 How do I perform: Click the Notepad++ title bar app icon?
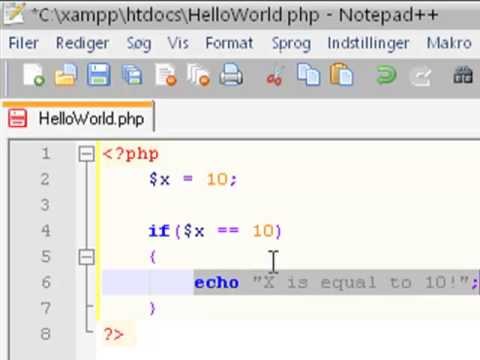point(13,13)
